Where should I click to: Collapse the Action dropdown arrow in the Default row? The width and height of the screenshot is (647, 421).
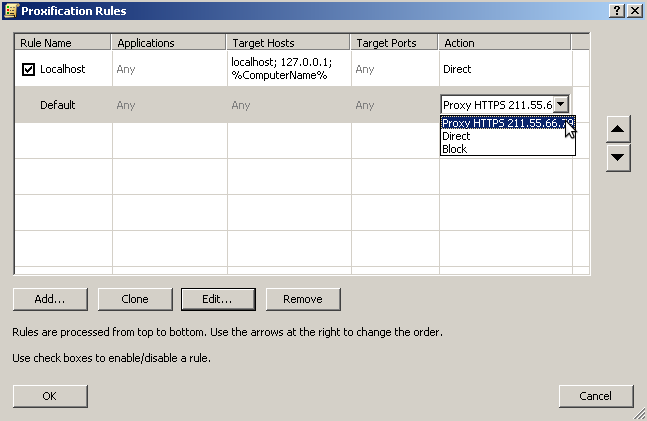point(561,104)
